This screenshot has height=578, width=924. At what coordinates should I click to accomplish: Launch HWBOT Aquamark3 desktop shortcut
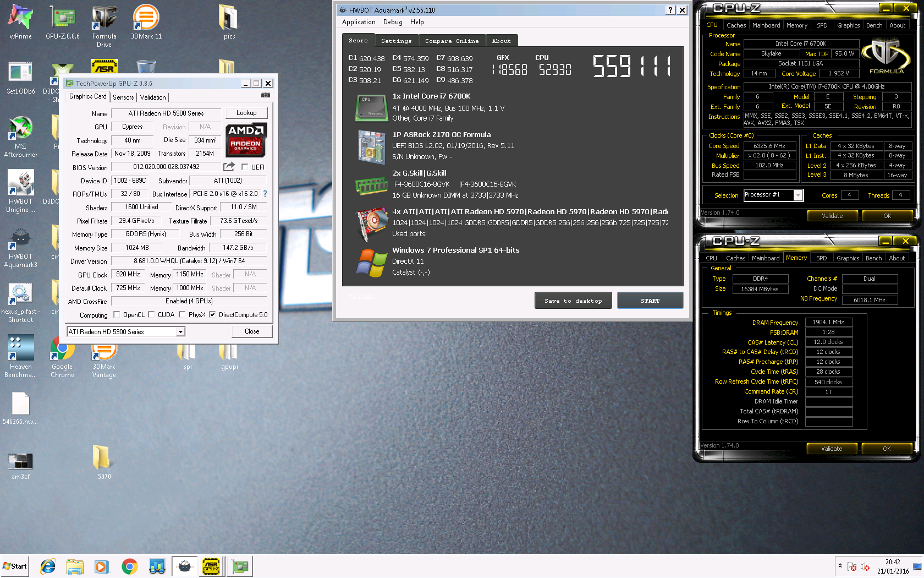20,247
